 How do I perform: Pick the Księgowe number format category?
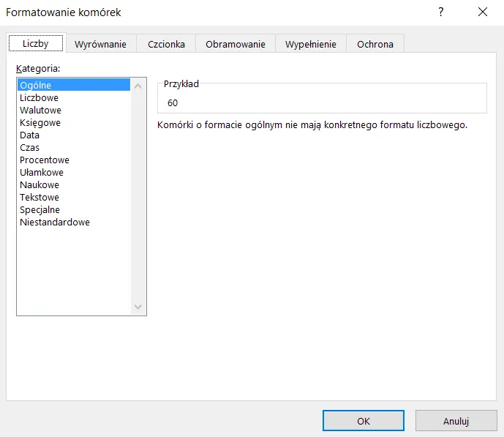40,123
